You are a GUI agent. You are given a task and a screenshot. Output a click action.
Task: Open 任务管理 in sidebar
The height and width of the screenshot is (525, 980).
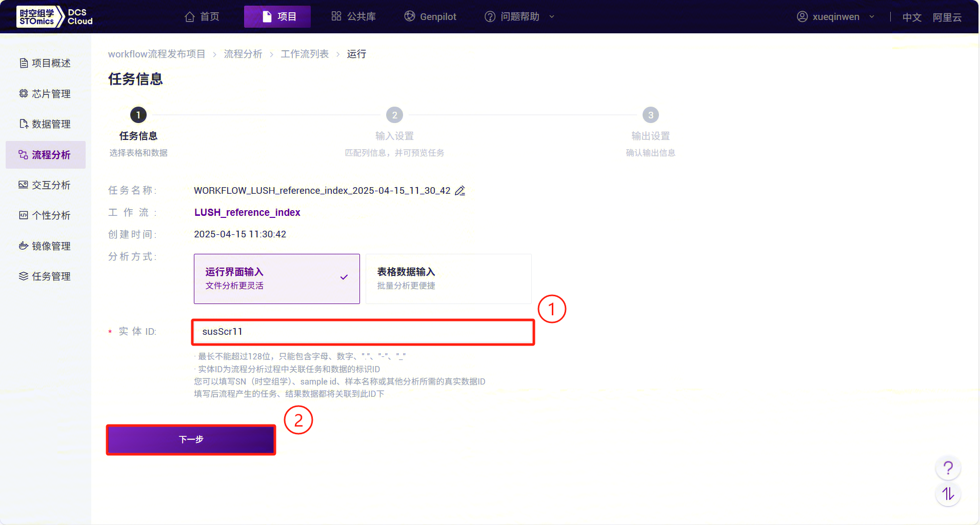pos(45,276)
